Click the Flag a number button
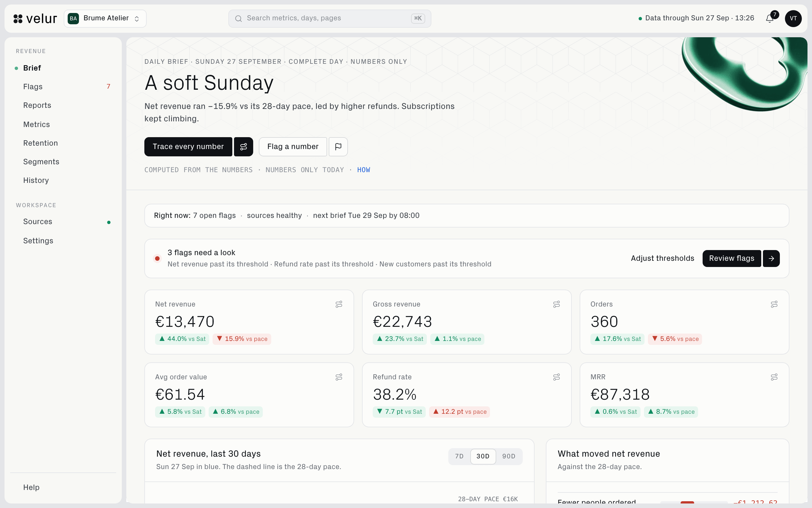The height and width of the screenshot is (508, 812). [x=293, y=146]
